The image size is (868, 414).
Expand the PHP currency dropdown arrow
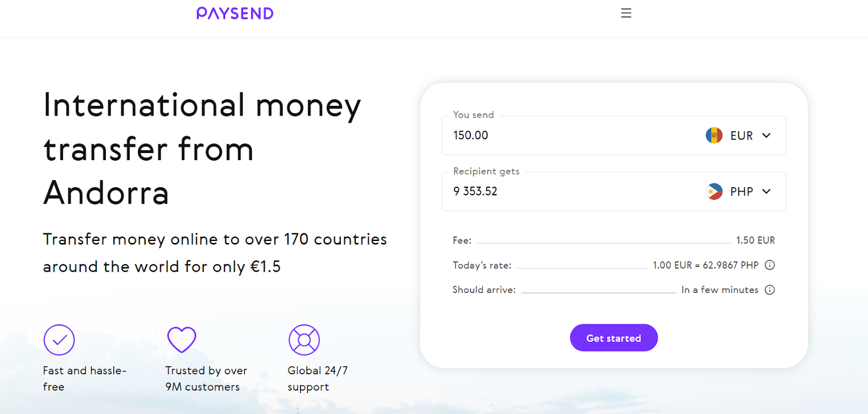click(767, 191)
